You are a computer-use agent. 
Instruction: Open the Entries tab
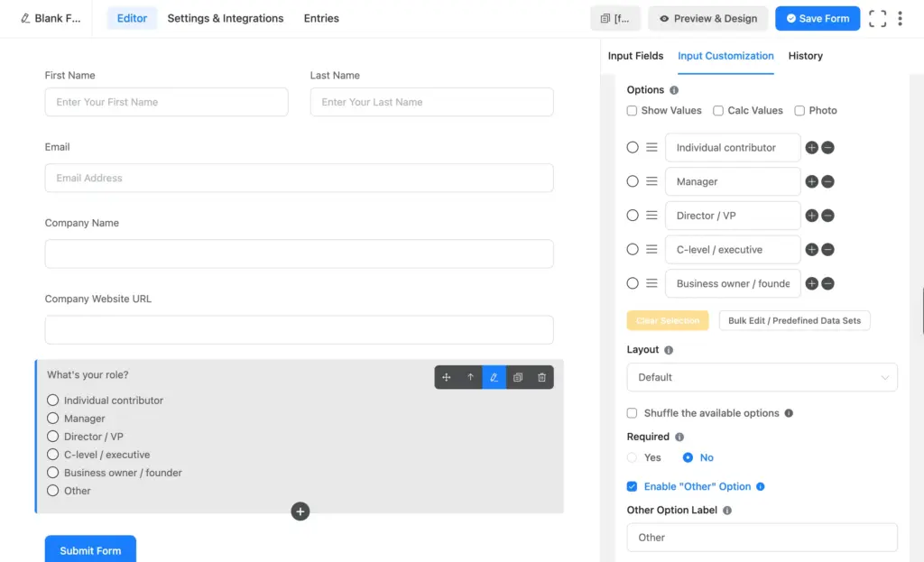click(321, 18)
